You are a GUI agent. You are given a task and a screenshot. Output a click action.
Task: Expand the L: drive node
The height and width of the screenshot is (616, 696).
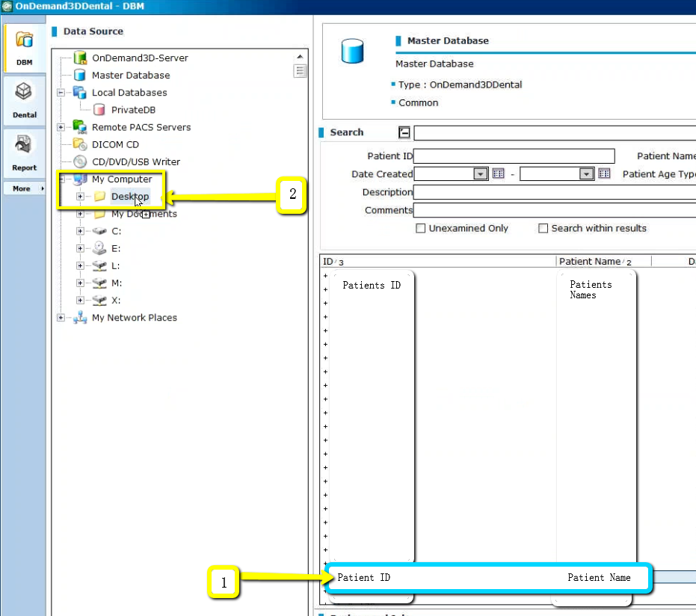(x=80, y=265)
